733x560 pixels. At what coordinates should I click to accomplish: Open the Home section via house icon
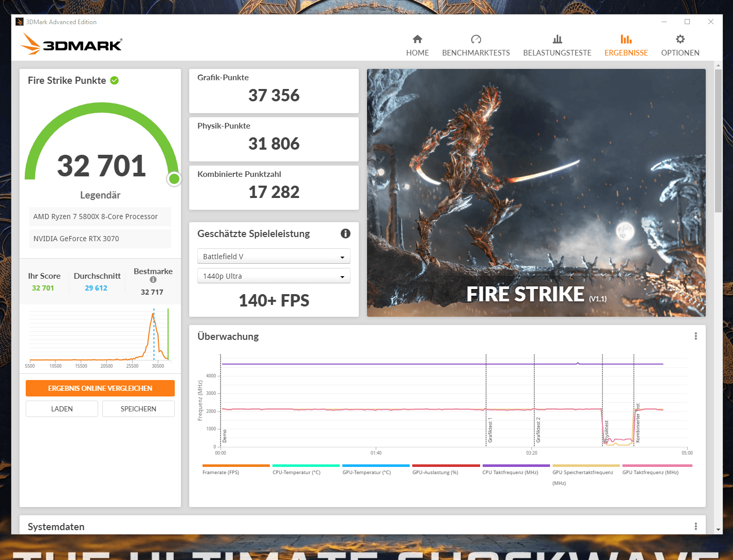[417, 40]
